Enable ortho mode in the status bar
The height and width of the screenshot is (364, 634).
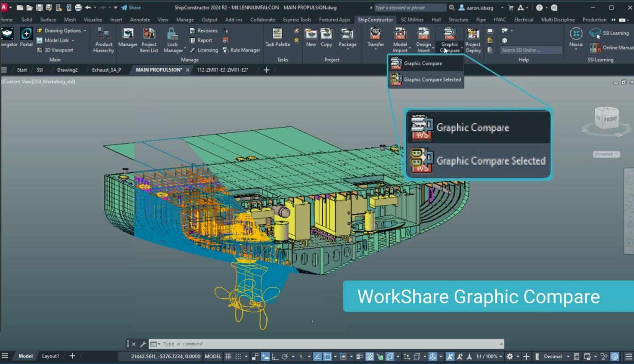[x=274, y=356]
